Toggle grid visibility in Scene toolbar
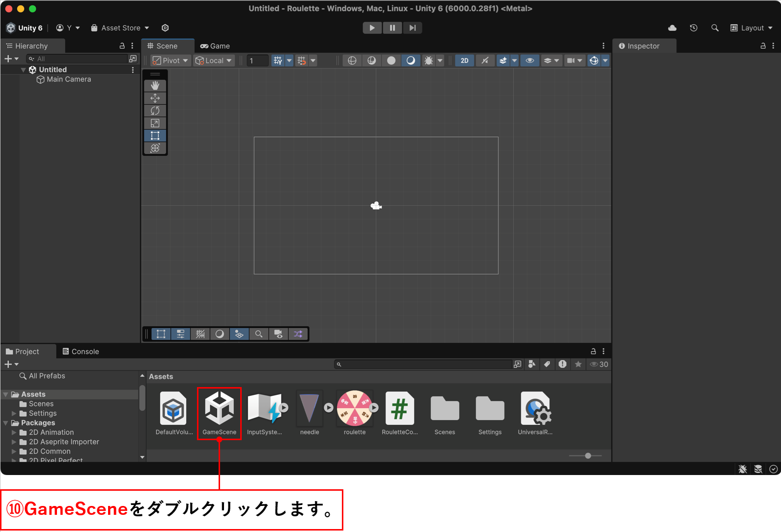781x532 pixels. click(278, 60)
